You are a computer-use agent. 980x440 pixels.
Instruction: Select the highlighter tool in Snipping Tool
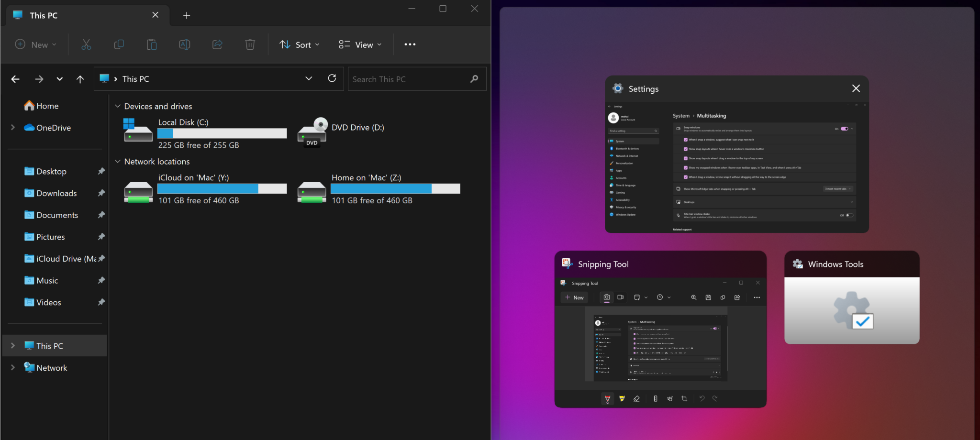tap(622, 398)
